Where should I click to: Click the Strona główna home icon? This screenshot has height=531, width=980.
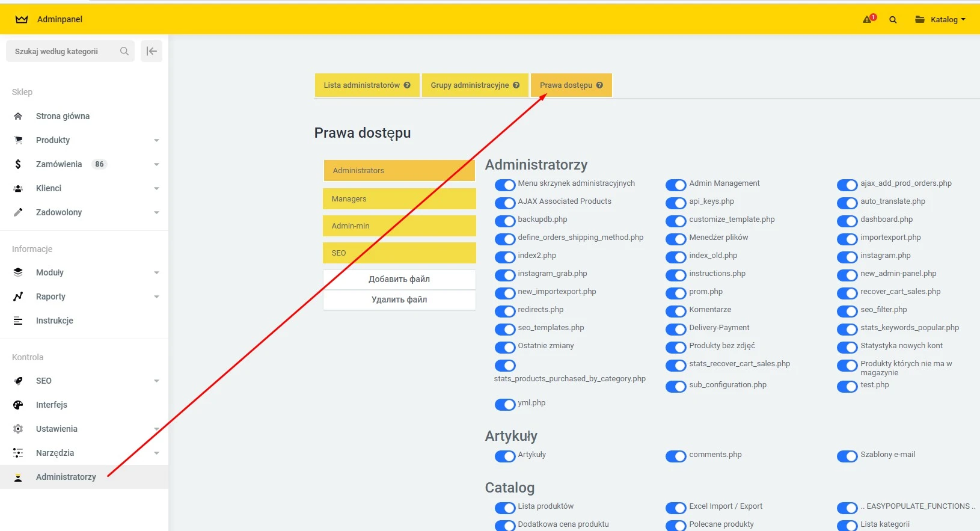(x=18, y=116)
